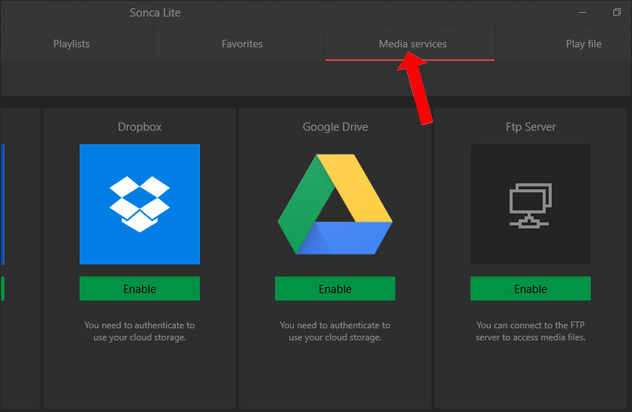Click the Google Drive authentication description text
The width and height of the screenshot is (632, 412).
(334, 330)
